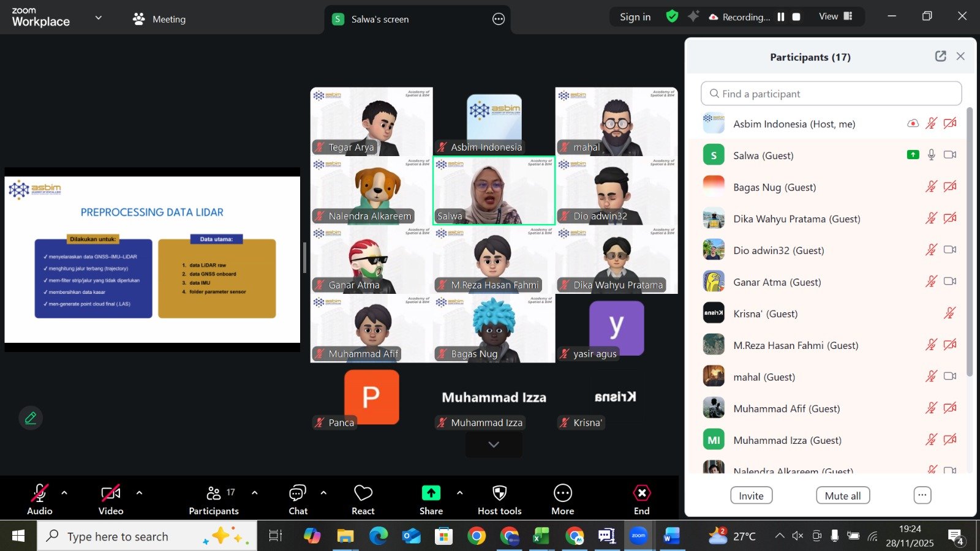Image resolution: width=980 pixels, height=551 pixels.
Task: Click the annotation pencil icon
Action: point(31,418)
